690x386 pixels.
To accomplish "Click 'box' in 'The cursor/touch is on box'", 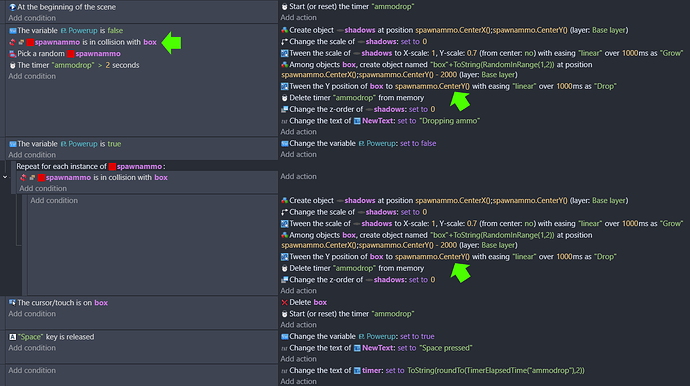I will pyautogui.click(x=101, y=303).
